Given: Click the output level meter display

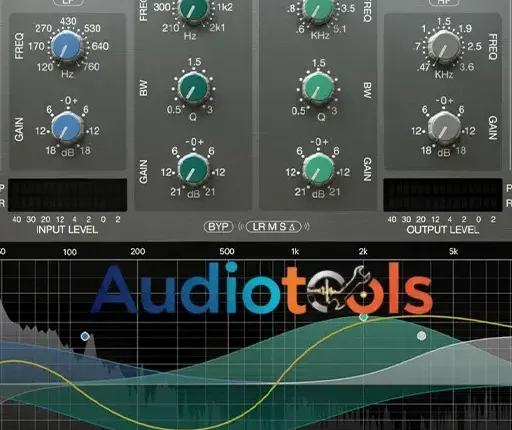Looking at the screenshot, I should point(443,195).
